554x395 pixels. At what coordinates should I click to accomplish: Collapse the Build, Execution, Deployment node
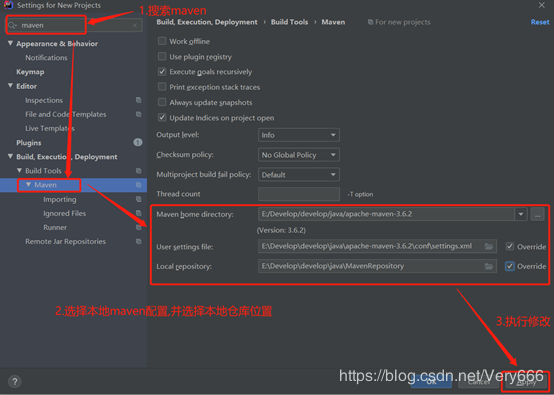pos(10,156)
